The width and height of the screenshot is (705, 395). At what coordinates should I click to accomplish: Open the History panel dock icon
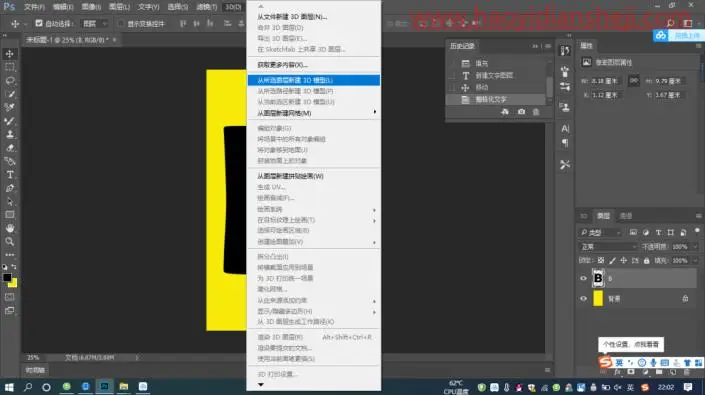pyautogui.click(x=565, y=51)
